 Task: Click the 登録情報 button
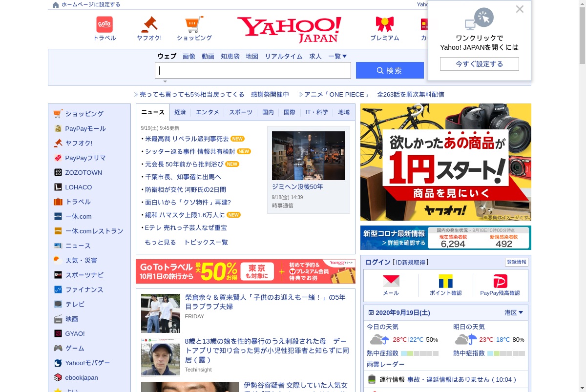coord(517,262)
